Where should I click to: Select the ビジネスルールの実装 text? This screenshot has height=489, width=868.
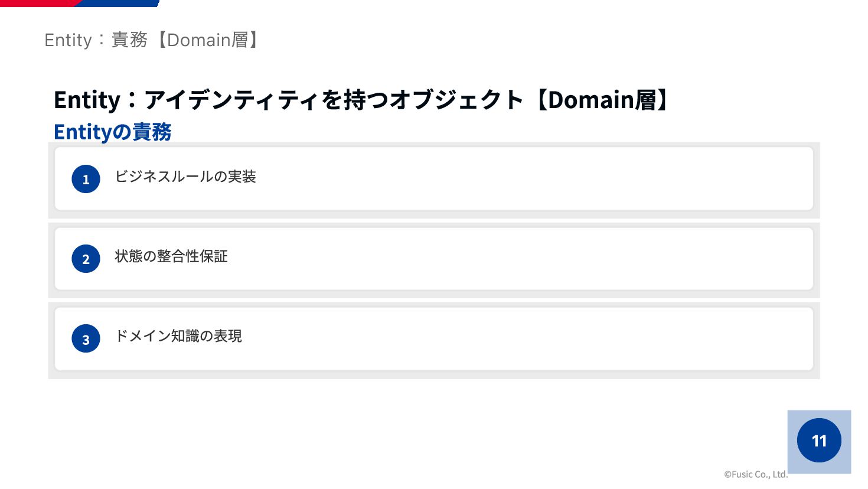pos(185,177)
